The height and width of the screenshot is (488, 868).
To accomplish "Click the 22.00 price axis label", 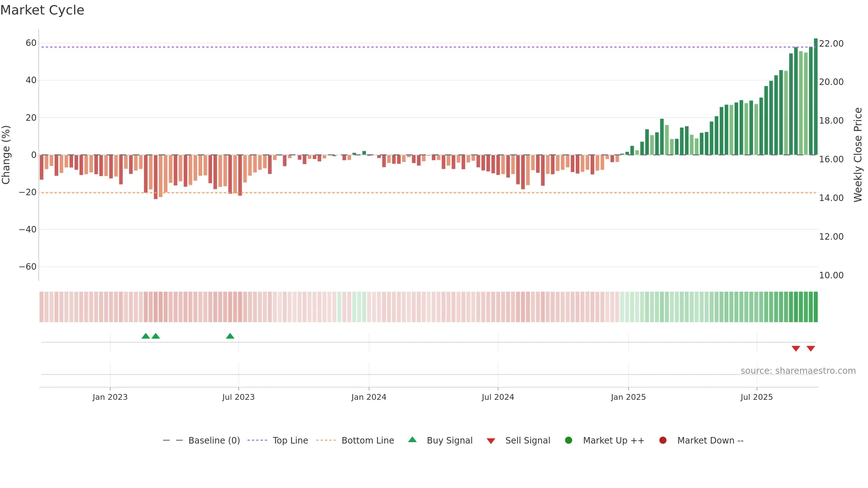I will pyautogui.click(x=831, y=44).
